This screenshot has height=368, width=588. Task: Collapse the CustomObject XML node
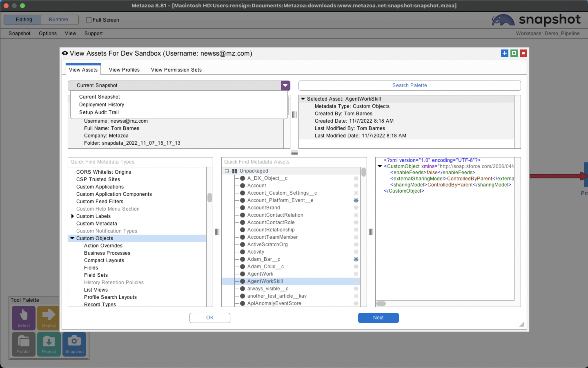click(380, 166)
